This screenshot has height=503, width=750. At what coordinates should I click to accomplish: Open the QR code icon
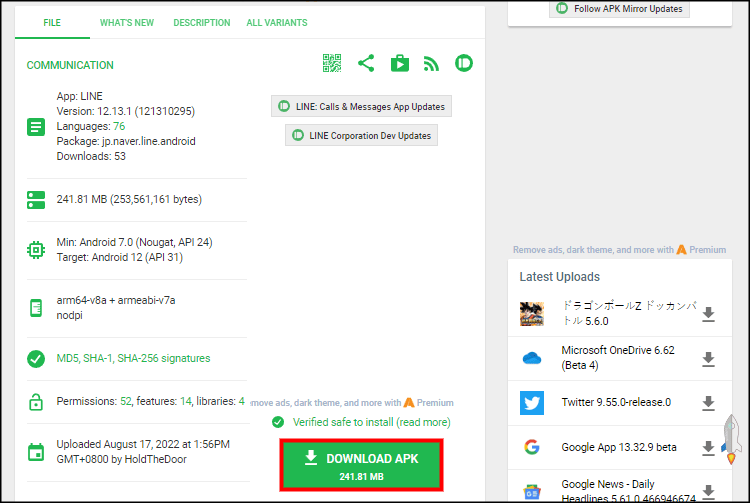point(331,63)
